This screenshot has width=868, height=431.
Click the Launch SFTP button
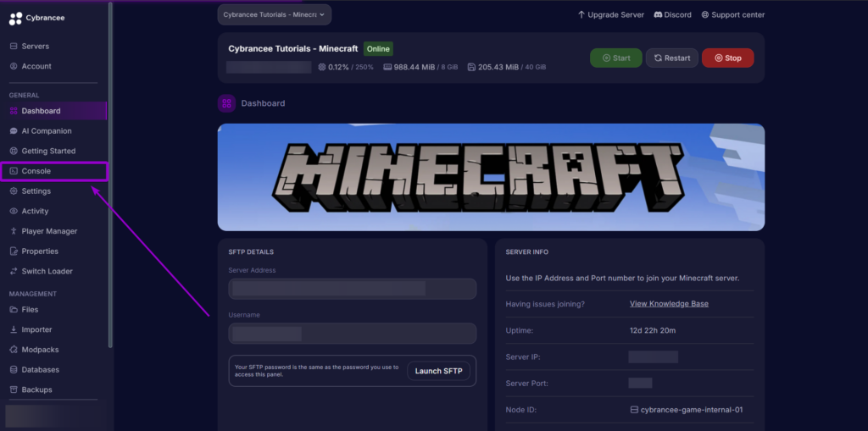click(x=438, y=371)
